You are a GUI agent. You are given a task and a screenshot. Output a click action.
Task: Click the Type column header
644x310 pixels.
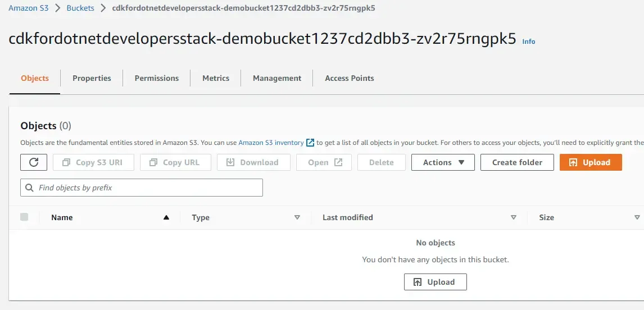click(201, 217)
